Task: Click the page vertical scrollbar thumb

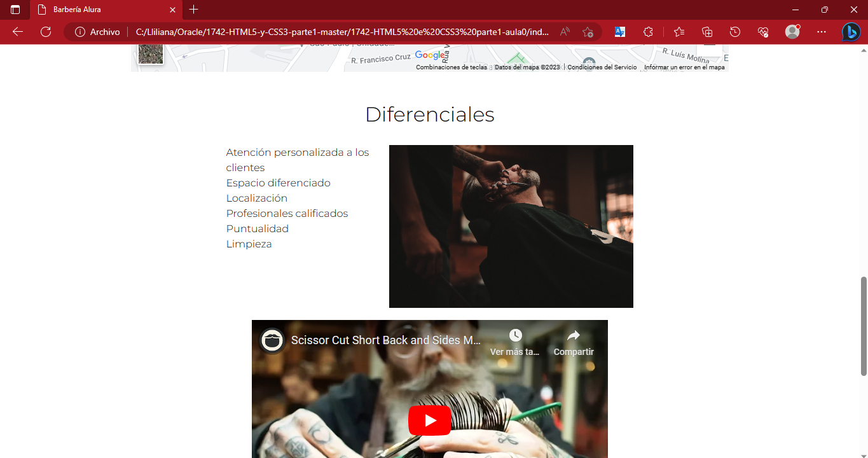Action: (x=864, y=326)
